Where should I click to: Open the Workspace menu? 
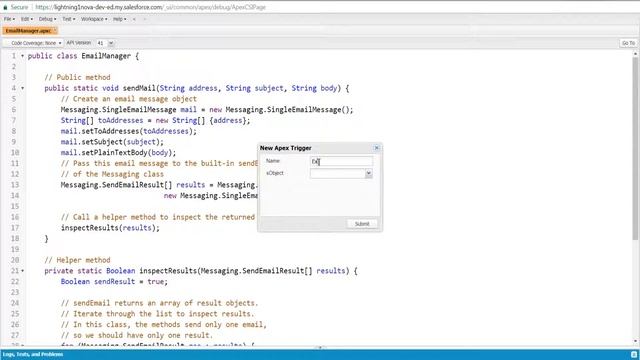point(94,19)
